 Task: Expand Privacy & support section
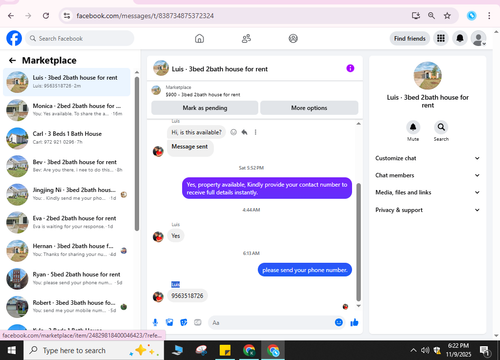coord(427,210)
